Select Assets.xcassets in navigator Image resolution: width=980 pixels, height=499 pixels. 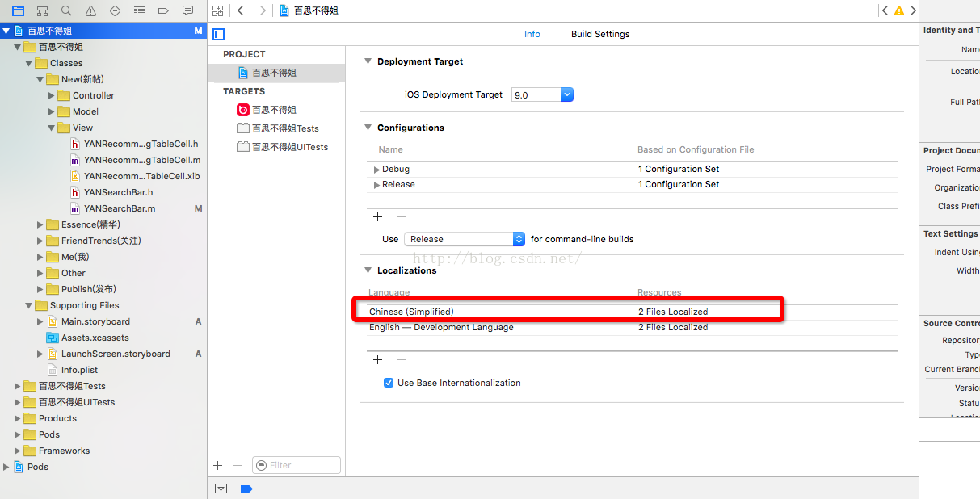pyautogui.click(x=95, y=338)
